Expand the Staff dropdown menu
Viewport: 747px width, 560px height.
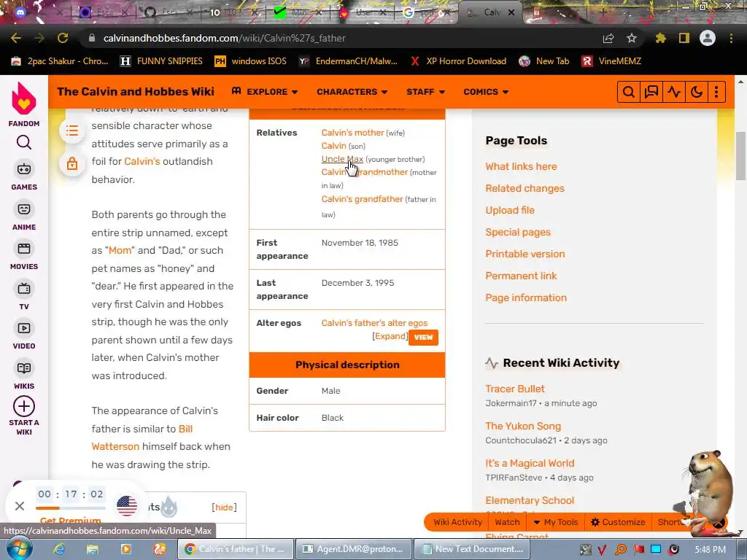click(425, 91)
